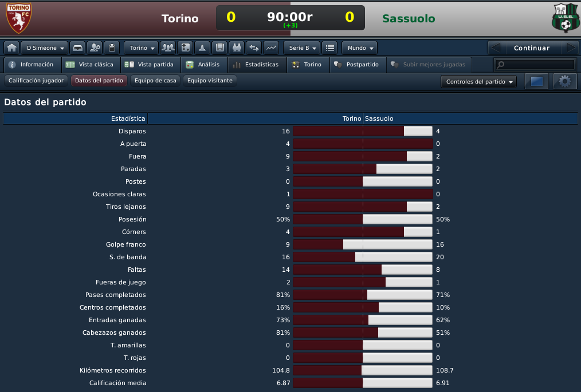Go to the home screen icon
Image resolution: width=581 pixels, height=392 pixels.
pos(12,47)
